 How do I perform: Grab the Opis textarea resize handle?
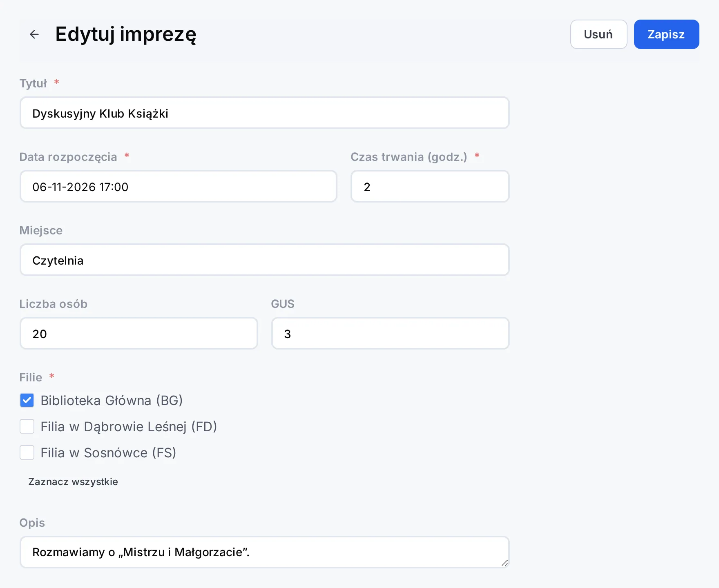[x=505, y=563]
